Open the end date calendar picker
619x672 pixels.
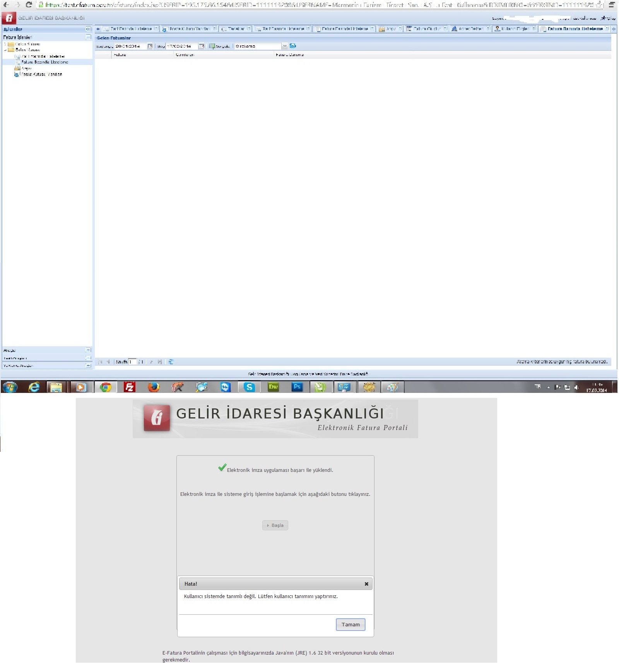point(202,46)
